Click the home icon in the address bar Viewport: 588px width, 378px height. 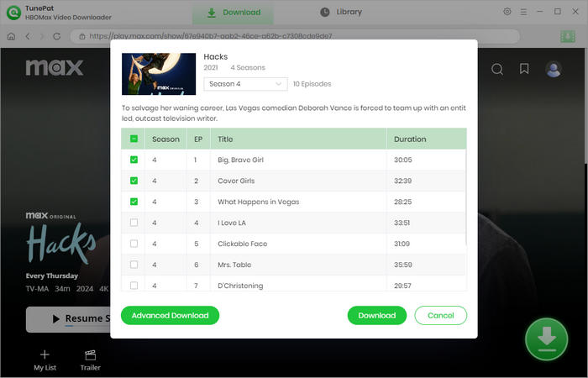pyautogui.click(x=11, y=36)
